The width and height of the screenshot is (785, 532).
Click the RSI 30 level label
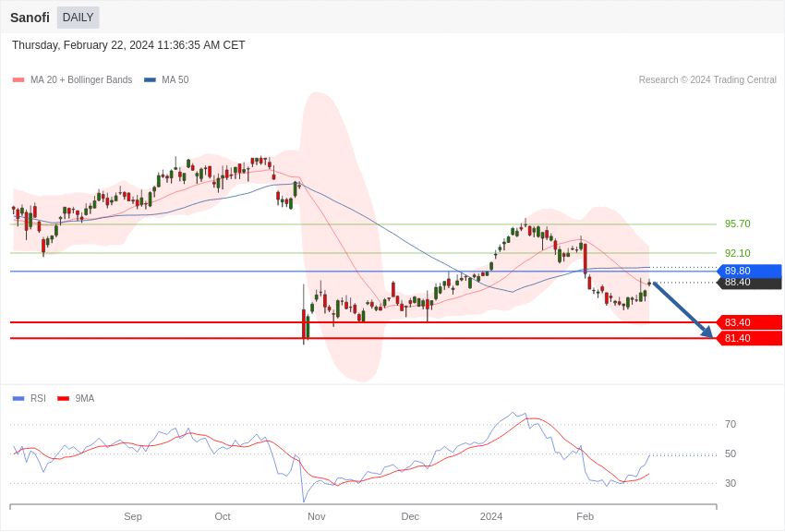click(x=731, y=483)
